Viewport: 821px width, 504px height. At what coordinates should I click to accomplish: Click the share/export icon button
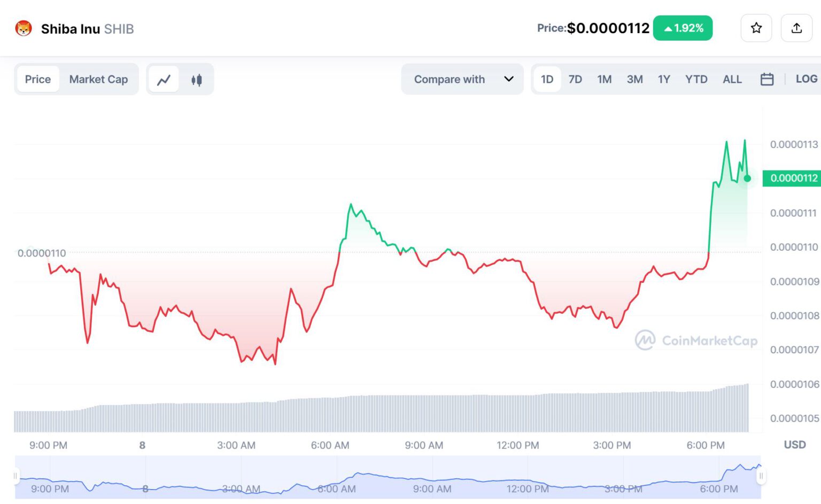[x=796, y=28]
